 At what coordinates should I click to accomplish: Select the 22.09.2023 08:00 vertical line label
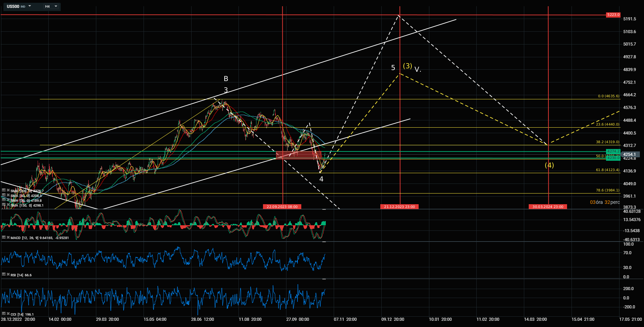pyautogui.click(x=282, y=207)
